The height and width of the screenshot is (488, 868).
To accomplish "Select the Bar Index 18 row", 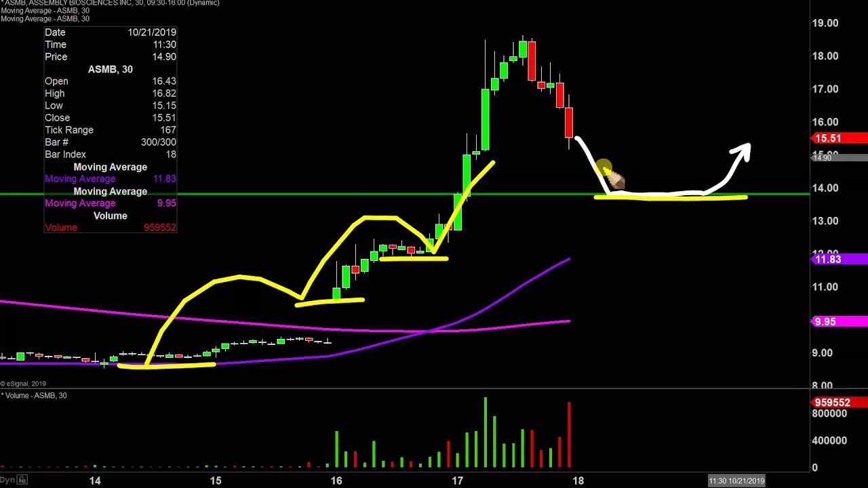I will tap(111, 155).
